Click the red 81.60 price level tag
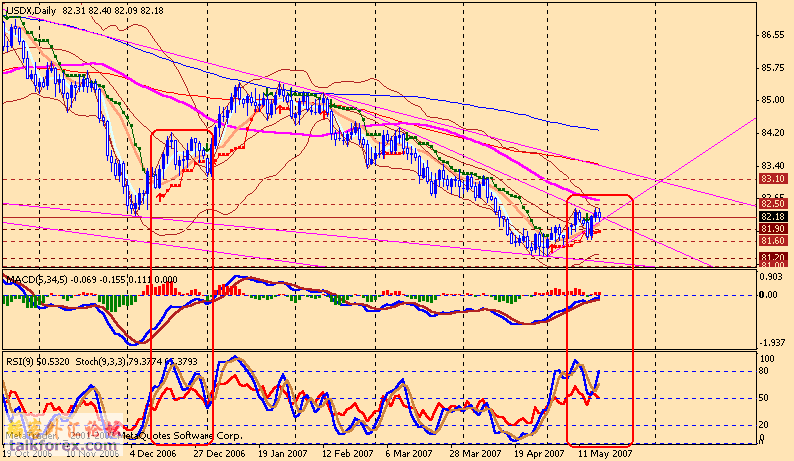This screenshot has height=461, width=794. coord(773,241)
